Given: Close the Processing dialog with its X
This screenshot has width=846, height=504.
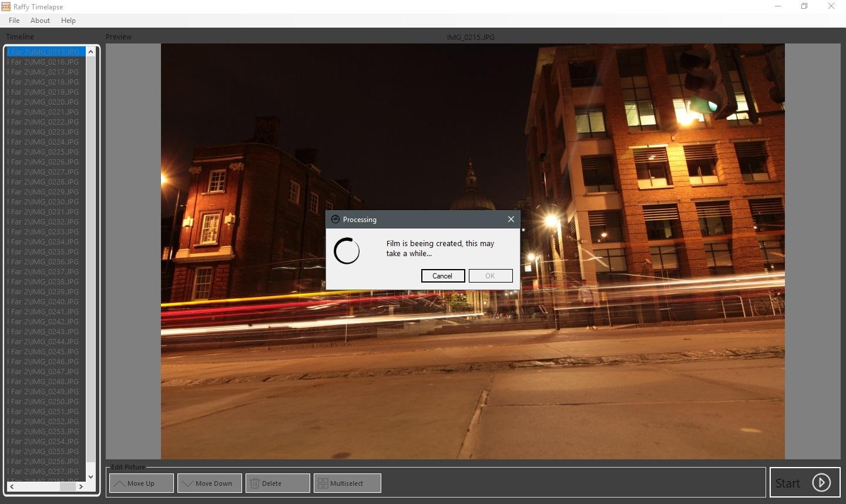Looking at the screenshot, I should click(x=511, y=219).
